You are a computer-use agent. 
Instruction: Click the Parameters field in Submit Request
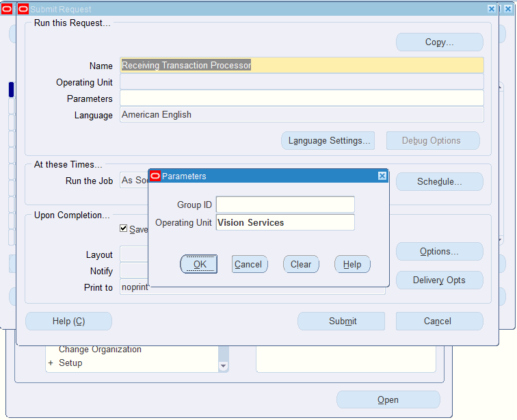302,98
